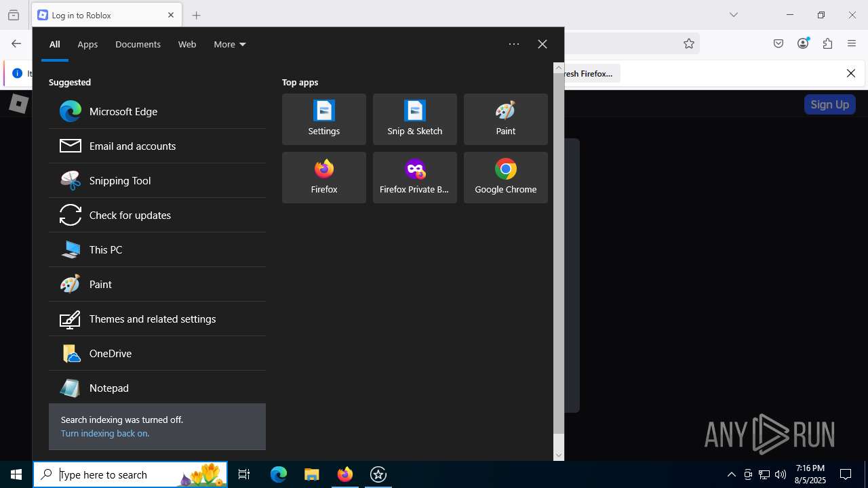Click the Type here to search box

(130, 474)
